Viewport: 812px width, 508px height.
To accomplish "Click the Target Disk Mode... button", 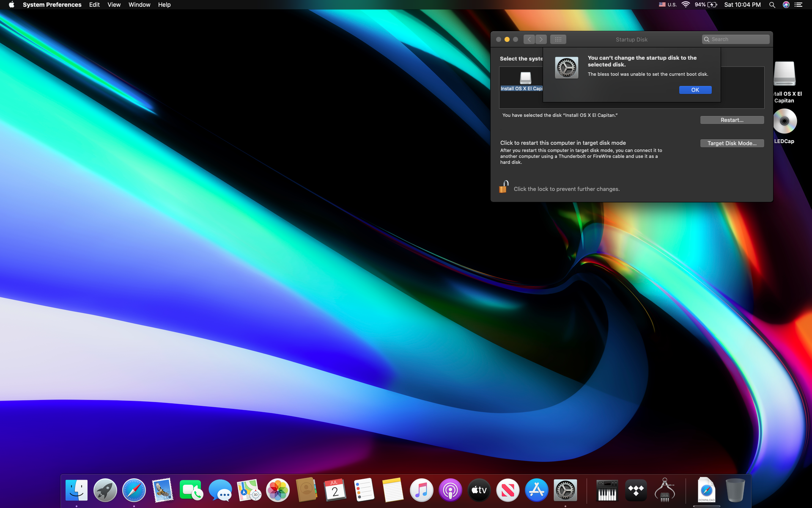I will click(732, 144).
